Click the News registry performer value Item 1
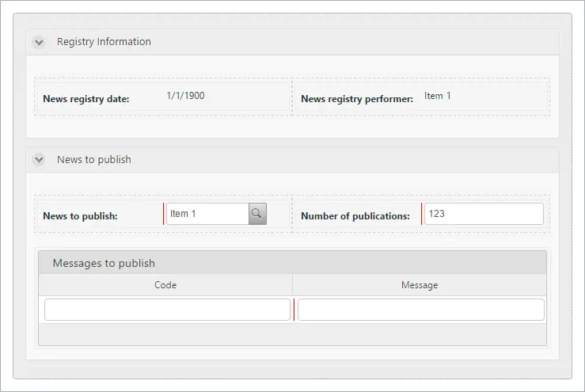This screenshot has width=585, height=392. [x=437, y=96]
